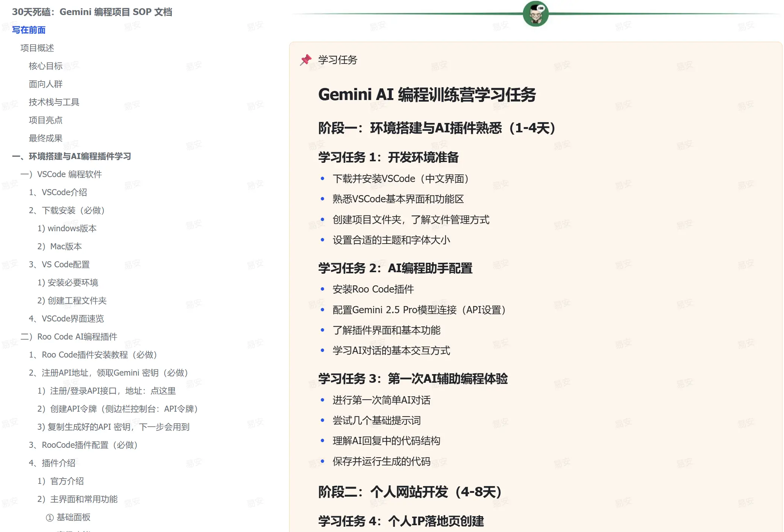The height and width of the screenshot is (532, 784).
Task: Click bullet 配置Gemini 2.5 Pro模型连接
Action: coord(419,310)
